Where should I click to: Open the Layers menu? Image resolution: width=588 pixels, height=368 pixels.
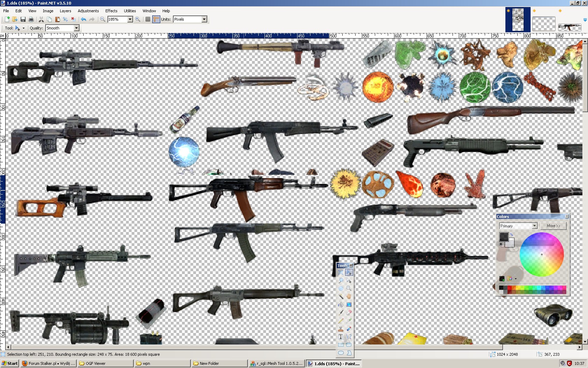click(x=65, y=11)
